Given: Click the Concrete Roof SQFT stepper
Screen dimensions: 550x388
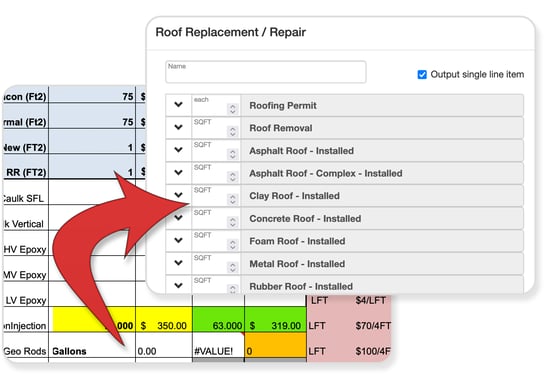Looking at the screenshot, I should pyautogui.click(x=233, y=222).
